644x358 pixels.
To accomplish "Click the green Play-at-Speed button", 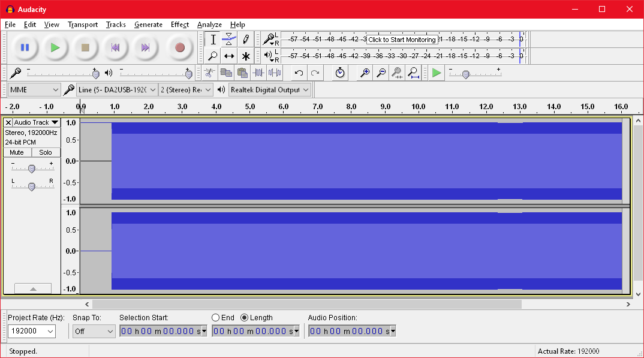I will [x=437, y=73].
